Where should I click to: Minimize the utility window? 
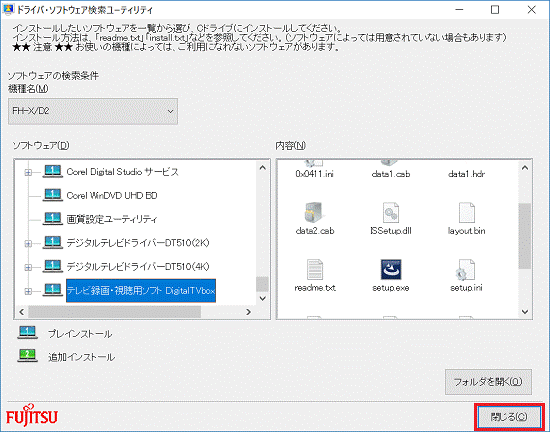460,9
